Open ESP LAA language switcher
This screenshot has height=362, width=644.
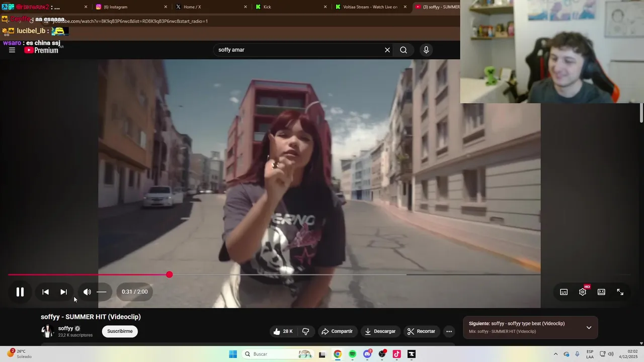[590, 354]
